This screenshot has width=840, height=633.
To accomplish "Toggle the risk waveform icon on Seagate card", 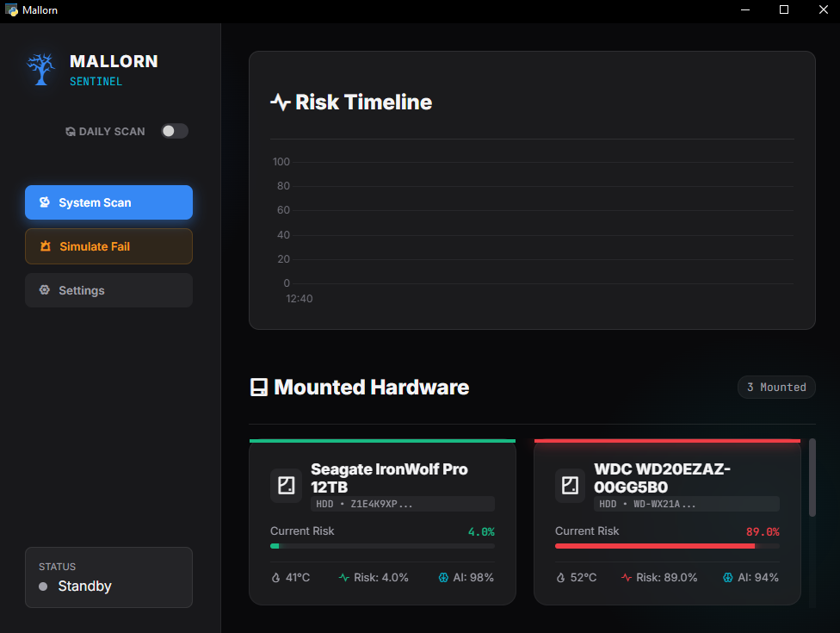I will [x=346, y=577].
